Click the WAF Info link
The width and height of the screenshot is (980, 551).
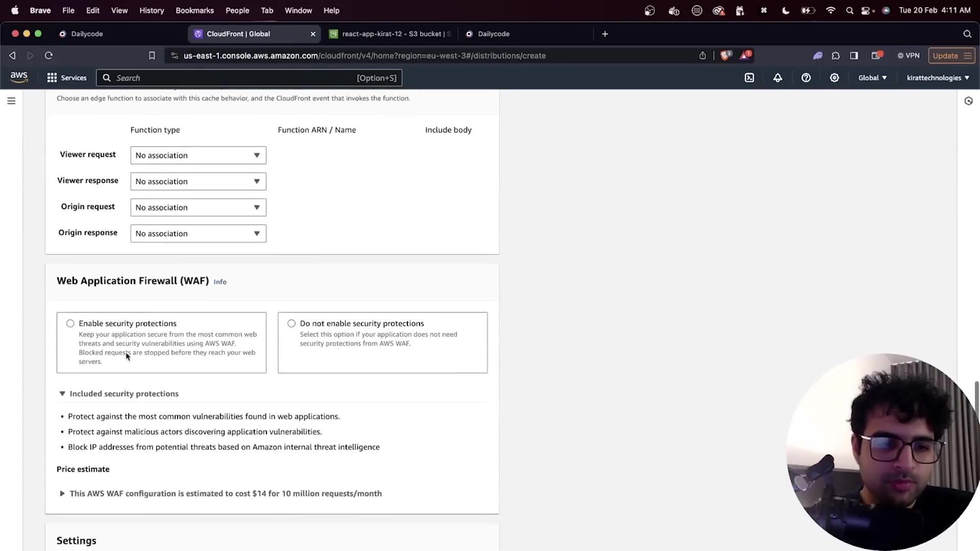[x=220, y=282]
